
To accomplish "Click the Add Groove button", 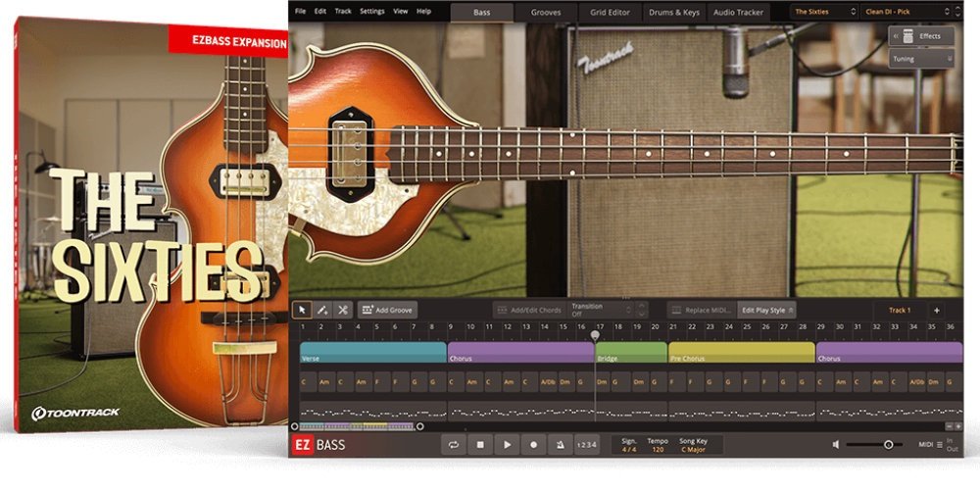I will [388, 310].
